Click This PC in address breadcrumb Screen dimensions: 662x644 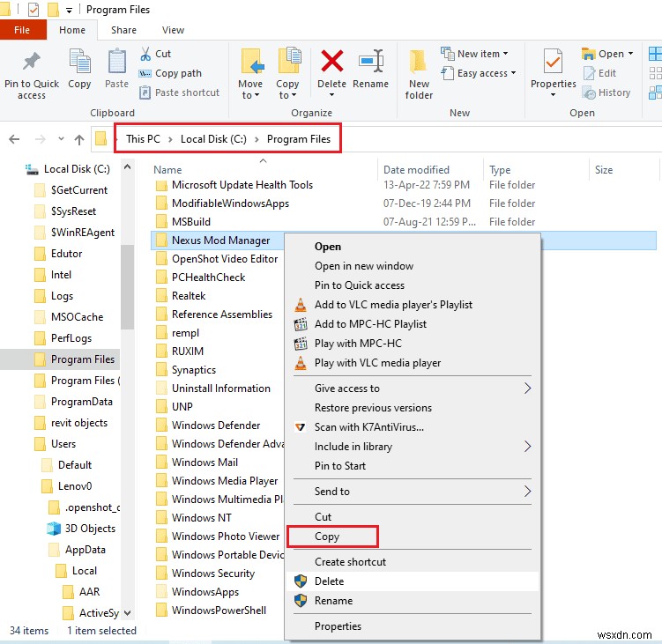[x=143, y=139]
